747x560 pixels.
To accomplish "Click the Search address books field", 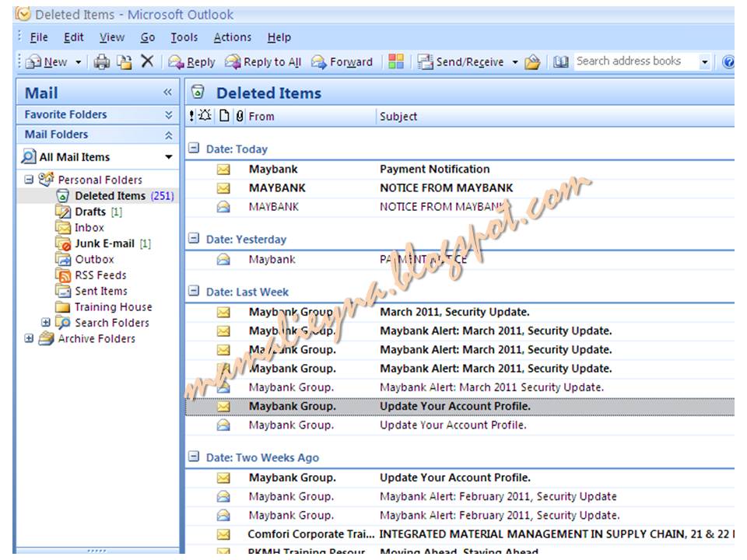I will pos(635,61).
